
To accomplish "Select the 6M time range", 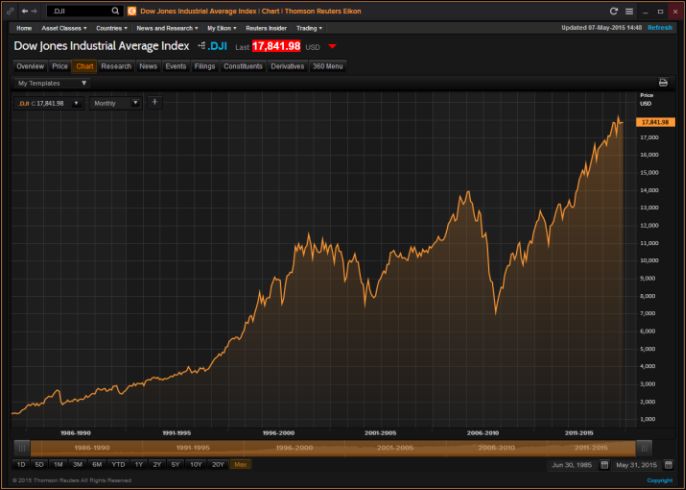I will (x=97, y=465).
